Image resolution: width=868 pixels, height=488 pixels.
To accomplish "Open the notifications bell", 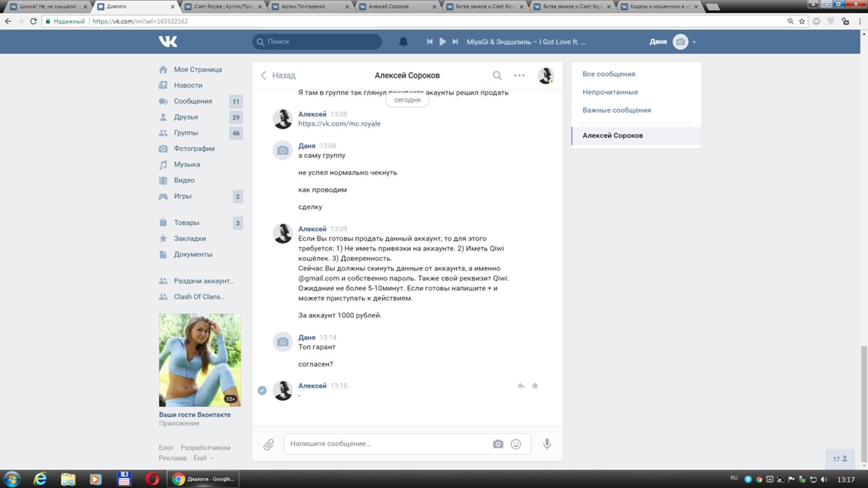I will [x=403, y=42].
